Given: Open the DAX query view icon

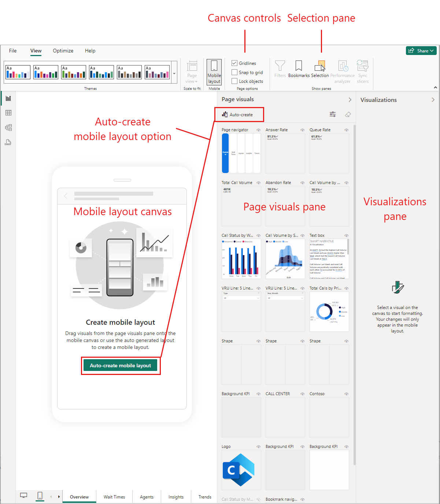Looking at the screenshot, I should 8,142.
